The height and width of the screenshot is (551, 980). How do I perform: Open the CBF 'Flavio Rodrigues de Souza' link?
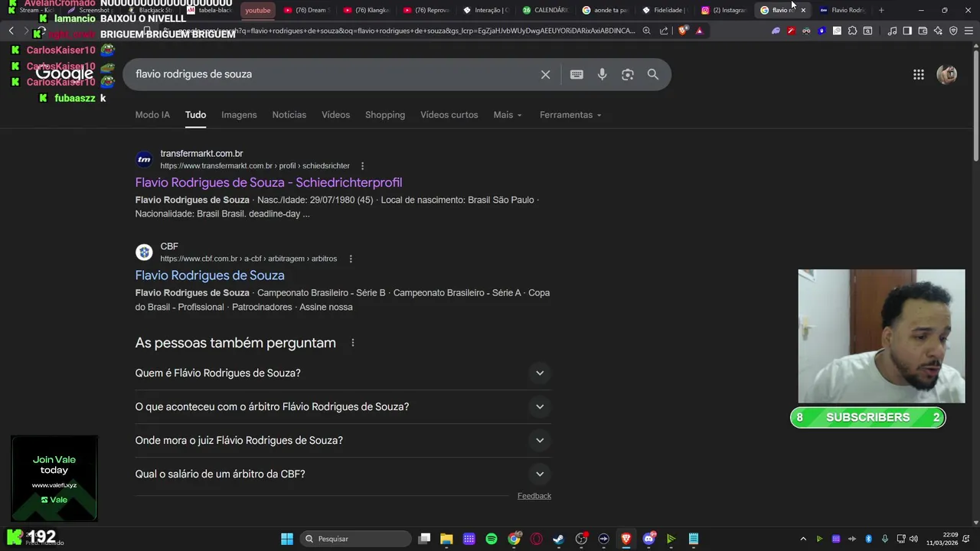210,275
